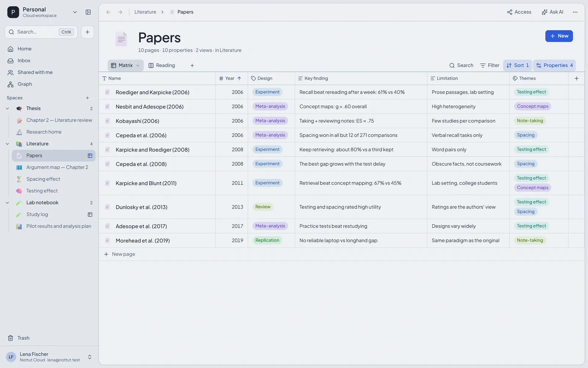Open Chapter 2 — Literature review page
Viewport: 588px width, 368px height.
[x=54, y=120]
